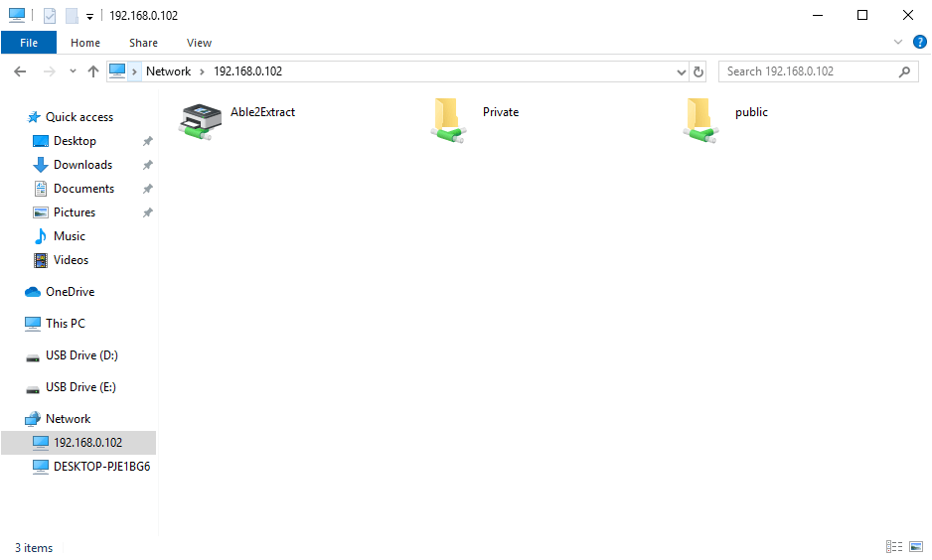932x560 pixels.
Task: Select This PC label in navigation pane
Action: pos(66,323)
